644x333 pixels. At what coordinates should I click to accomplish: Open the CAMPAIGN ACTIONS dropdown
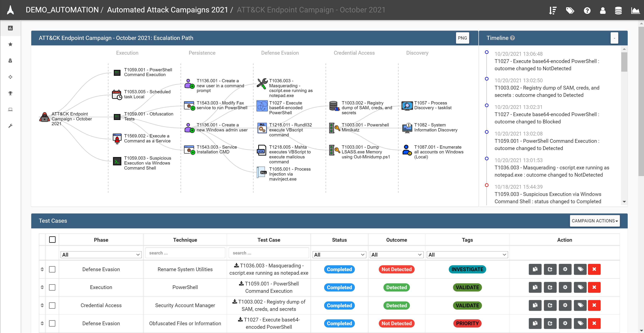click(594, 221)
